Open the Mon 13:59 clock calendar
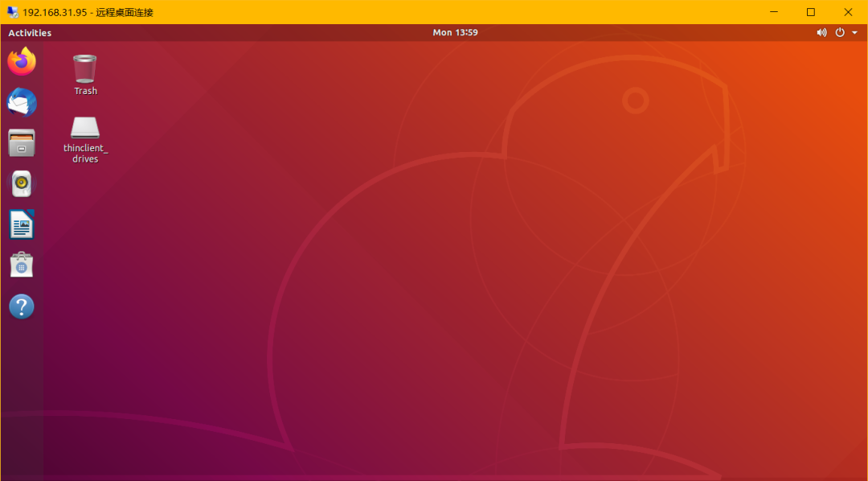This screenshot has height=481, width=868. tap(455, 33)
